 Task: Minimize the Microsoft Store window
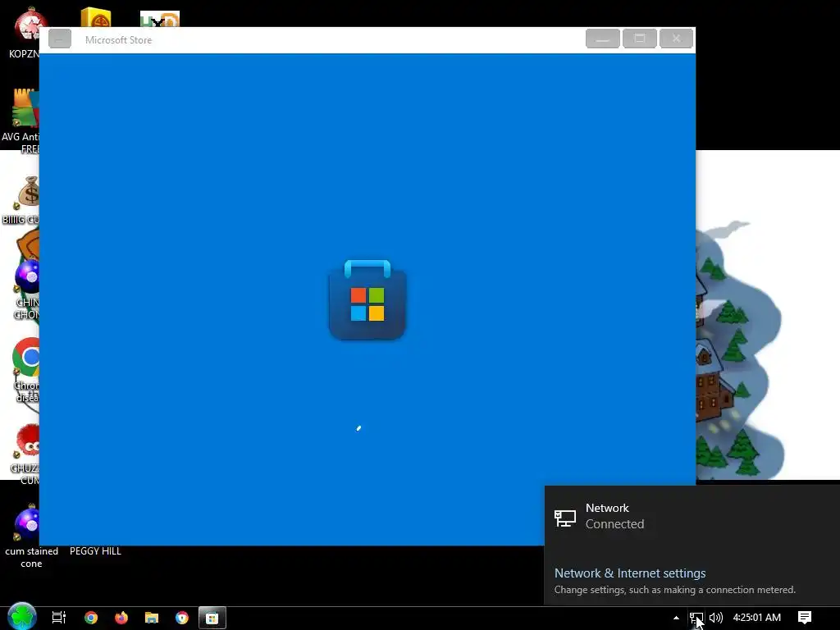[603, 39]
